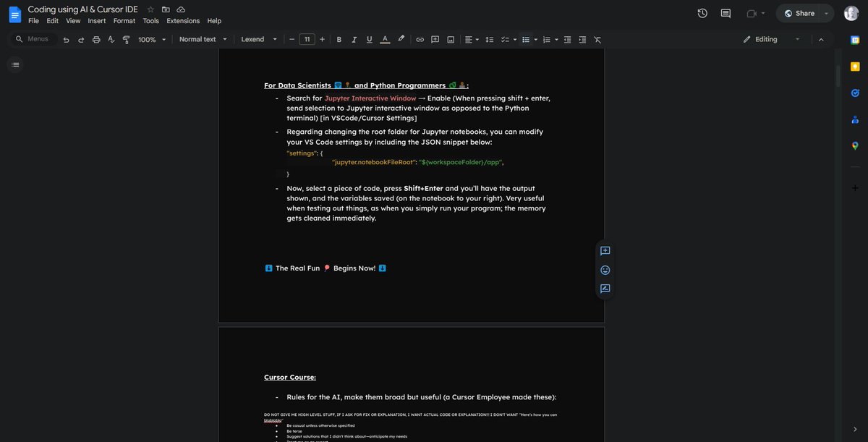The image size is (868, 442).
Task: Redo action in toolbar
Action: 81,40
